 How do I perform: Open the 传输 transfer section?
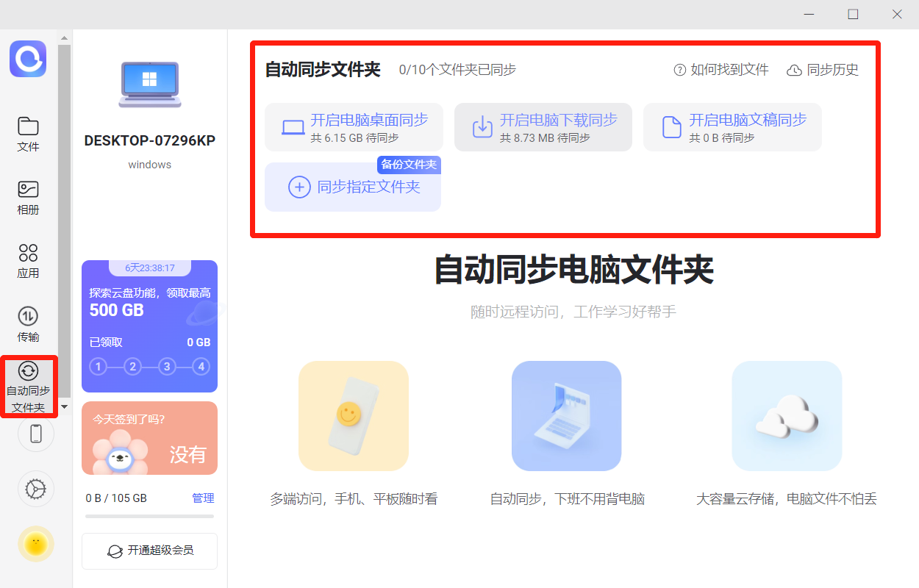(28, 326)
